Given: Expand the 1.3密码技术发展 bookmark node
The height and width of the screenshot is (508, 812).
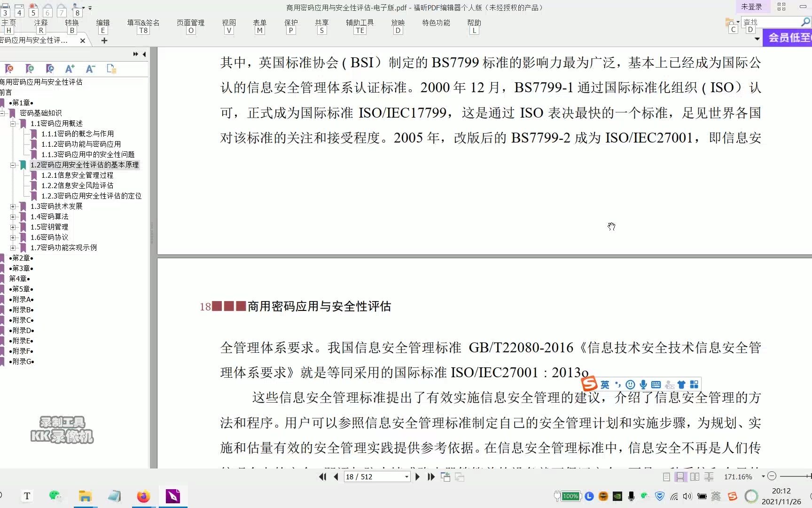Looking at the screenshot, I should point(13,206).
